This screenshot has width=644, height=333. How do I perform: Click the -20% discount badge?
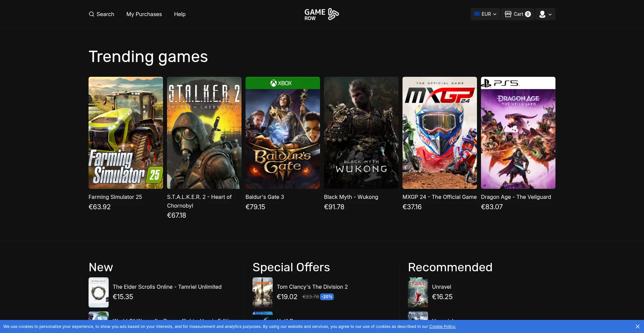pyautogui.click(x=327, y=297)
